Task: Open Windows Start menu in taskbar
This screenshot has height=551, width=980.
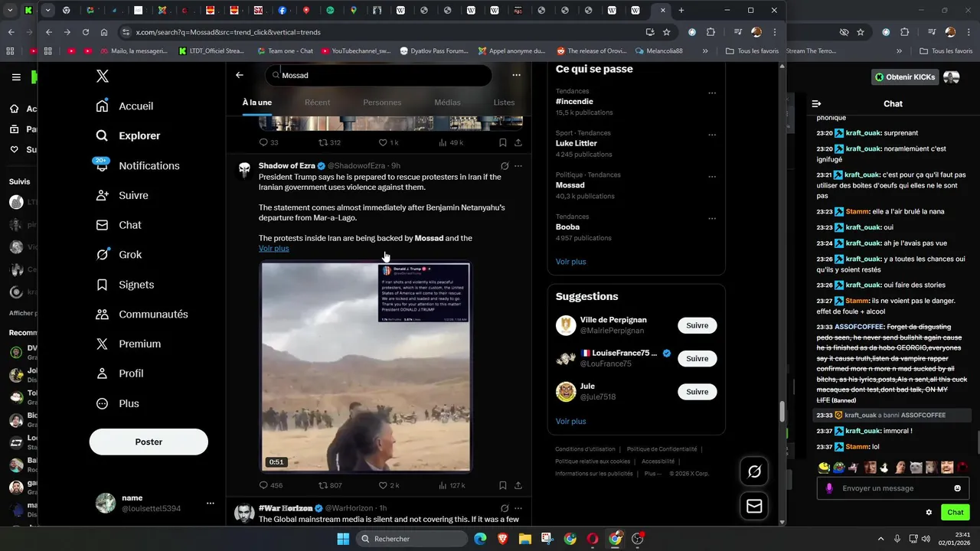Action: pos(343,539)
